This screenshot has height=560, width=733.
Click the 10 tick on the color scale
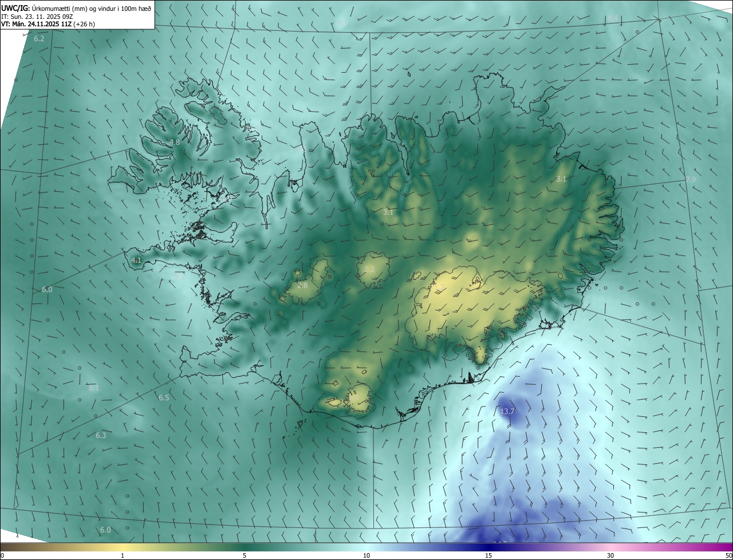pyautogui.click(x=366, y=555)
